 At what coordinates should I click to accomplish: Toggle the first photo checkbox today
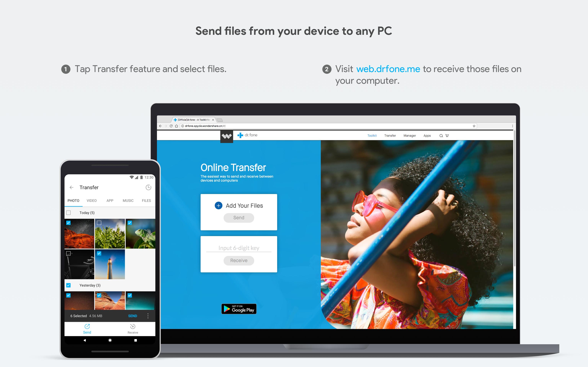[x=69, y=222]
